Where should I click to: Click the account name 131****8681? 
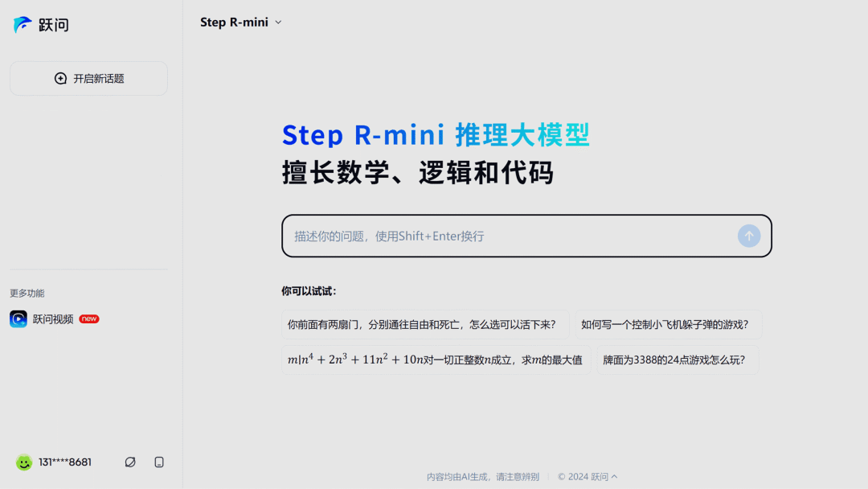click(x=65, y=462)
